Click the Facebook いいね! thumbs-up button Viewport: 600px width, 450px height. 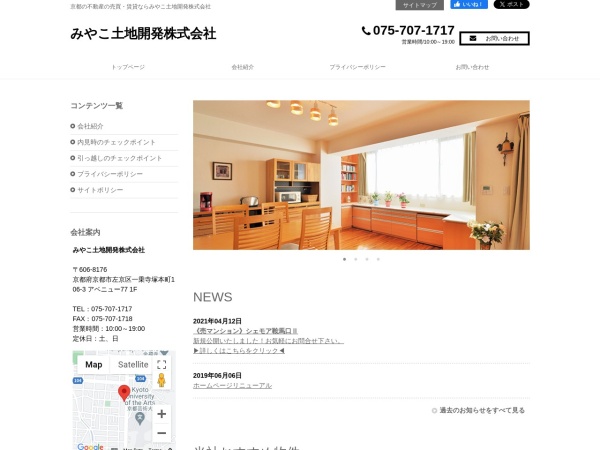tap(469, 4)
